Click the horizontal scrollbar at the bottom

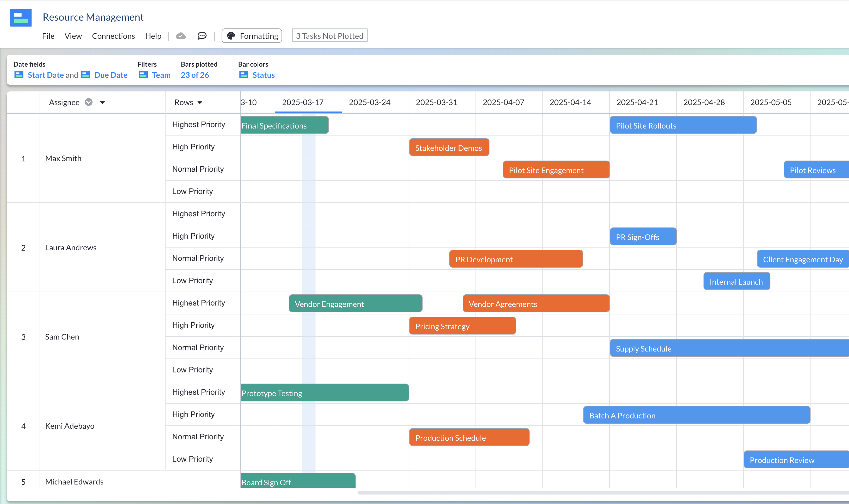click(x=577, y=493)
